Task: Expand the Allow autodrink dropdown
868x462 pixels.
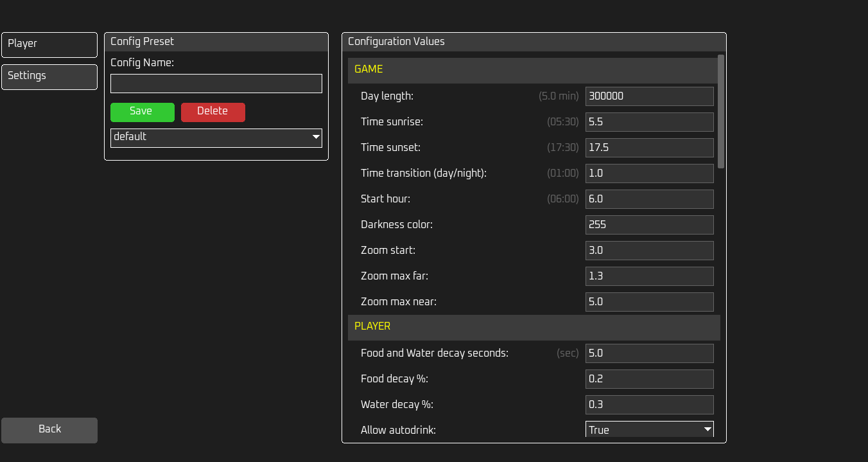Action: coord(649,429)
